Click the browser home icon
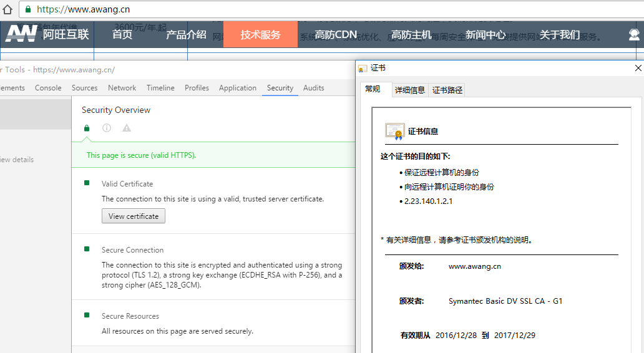Image resolution: width=644 pixels, height=353 pixels. [x=7, y=9]
